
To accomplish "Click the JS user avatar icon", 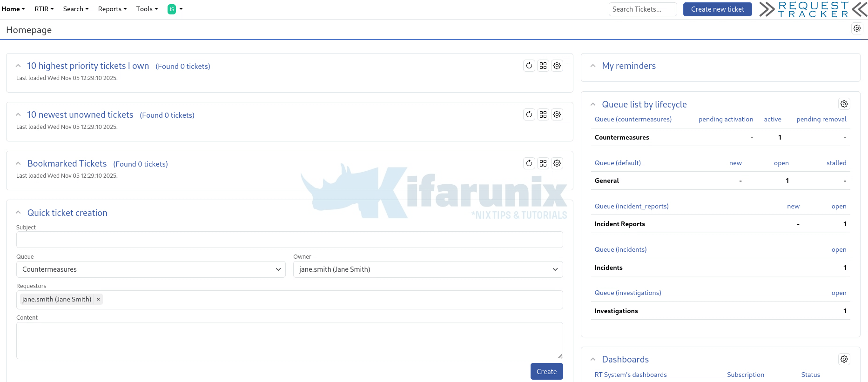I will pyautogui.click(x=172, y=9).
